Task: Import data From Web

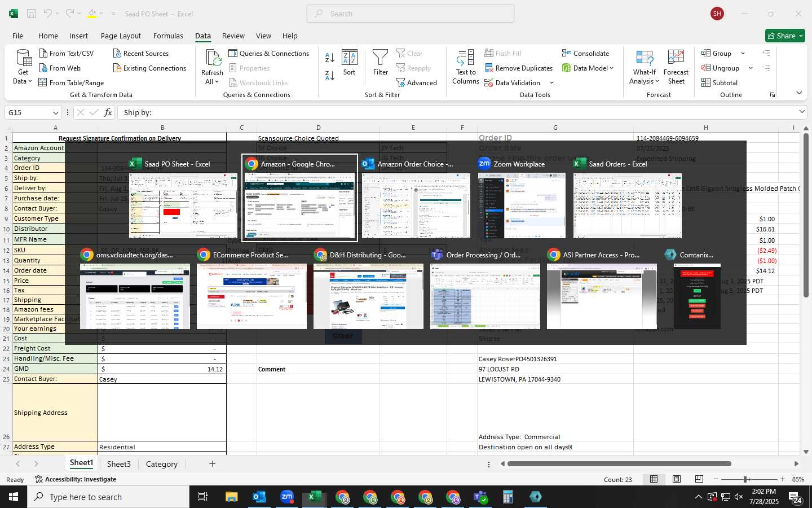Action: pyautogui.click(x=60, y=68)
